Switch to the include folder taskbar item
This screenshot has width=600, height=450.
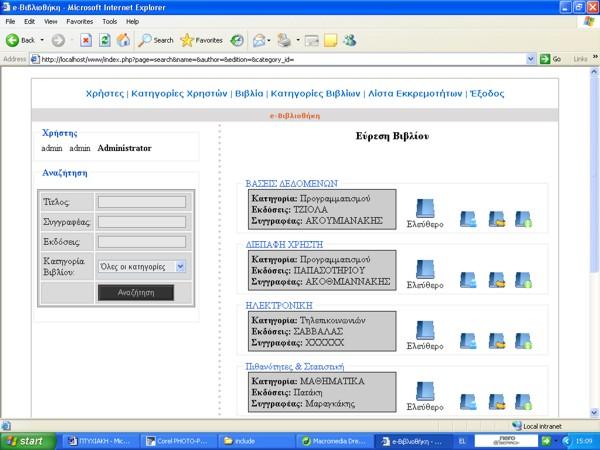[256, 441]
